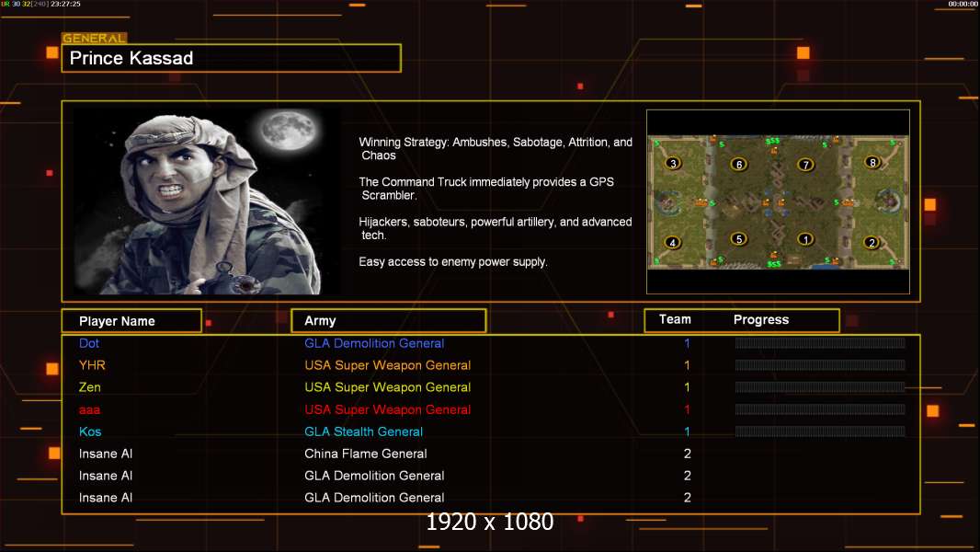This screenshot has width=980, height=552.
Task: Click the Army column header
Action: [x=389, y=321]
